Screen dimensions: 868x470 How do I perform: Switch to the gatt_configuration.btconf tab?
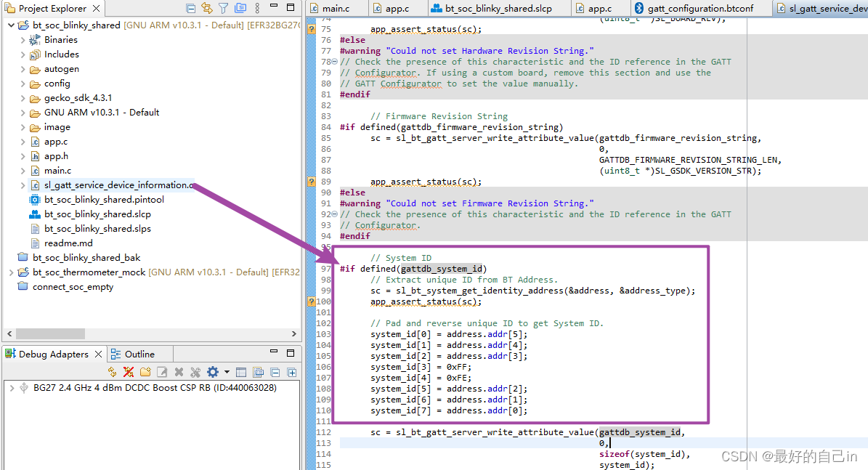pos(692,9)
